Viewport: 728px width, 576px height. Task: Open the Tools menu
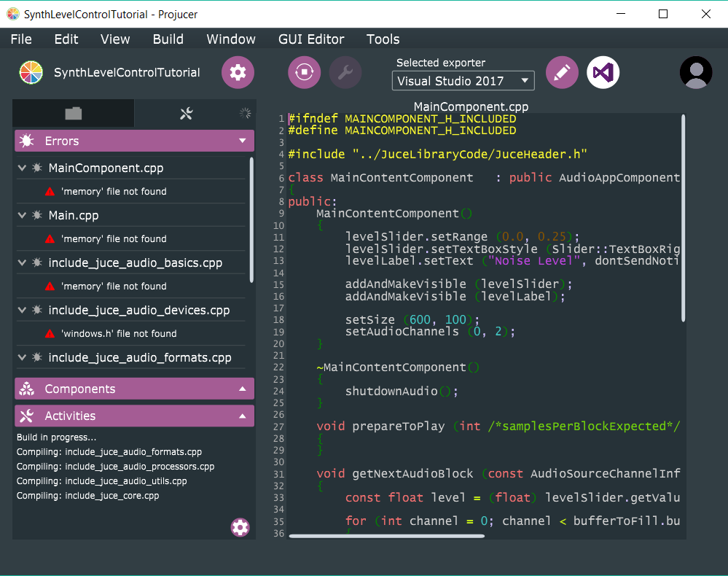(383, 39)
